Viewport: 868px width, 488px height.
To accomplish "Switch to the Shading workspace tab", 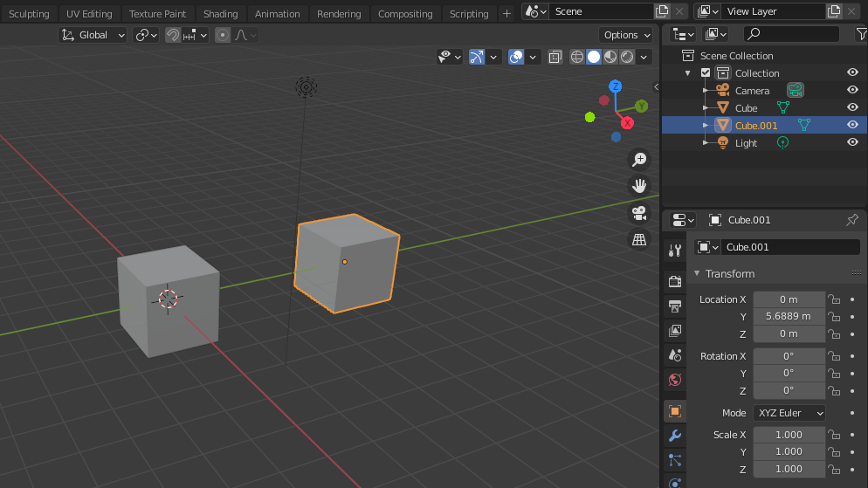I will 220,14.
